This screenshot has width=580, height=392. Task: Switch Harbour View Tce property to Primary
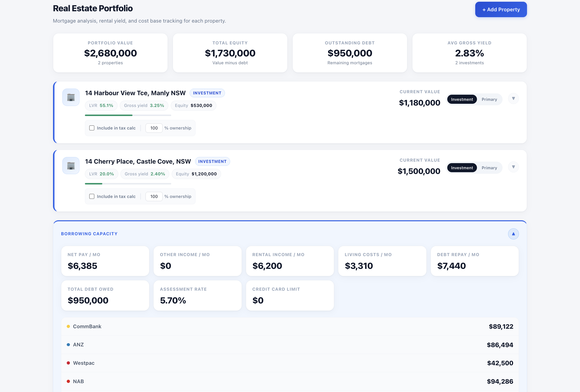click(x=489, y=99)
